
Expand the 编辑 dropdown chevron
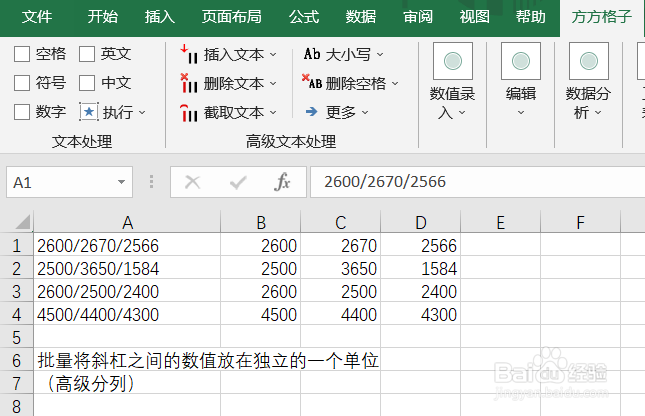521,112
